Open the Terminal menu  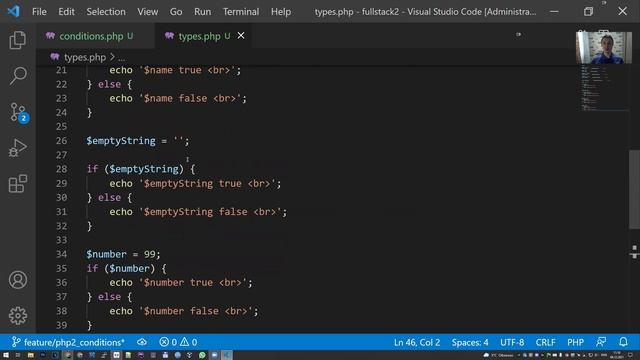point(241,11)
